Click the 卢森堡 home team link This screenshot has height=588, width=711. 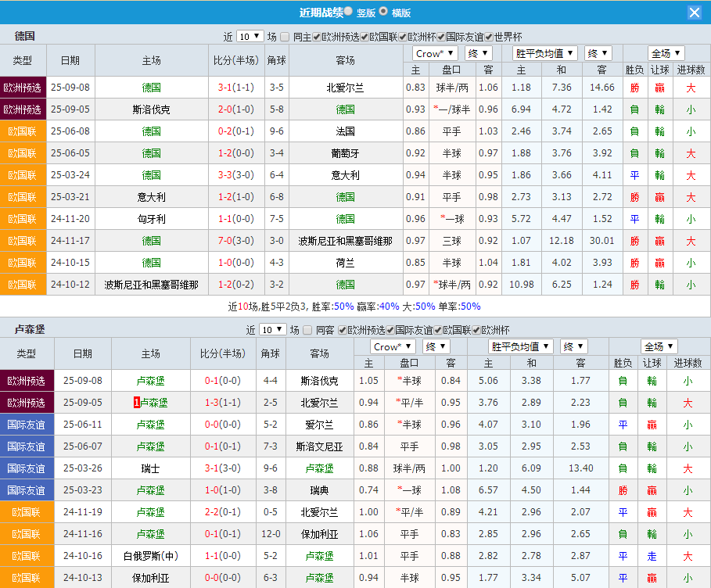(151, 382)
